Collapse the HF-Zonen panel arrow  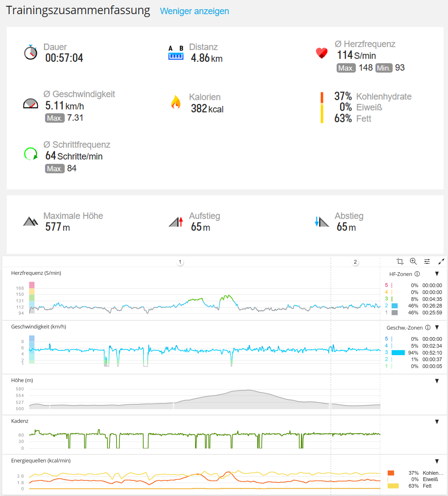click(437, 274)
